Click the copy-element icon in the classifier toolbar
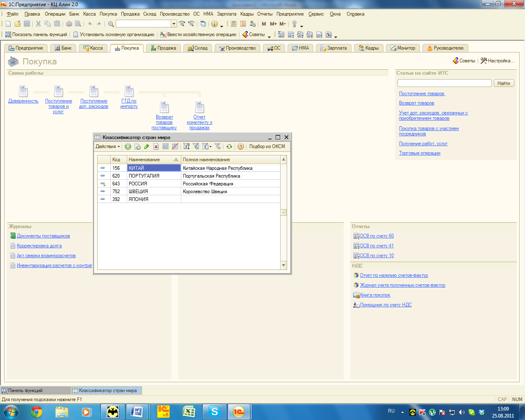Viewport: 525px width, 420px height. pos(137,146)
